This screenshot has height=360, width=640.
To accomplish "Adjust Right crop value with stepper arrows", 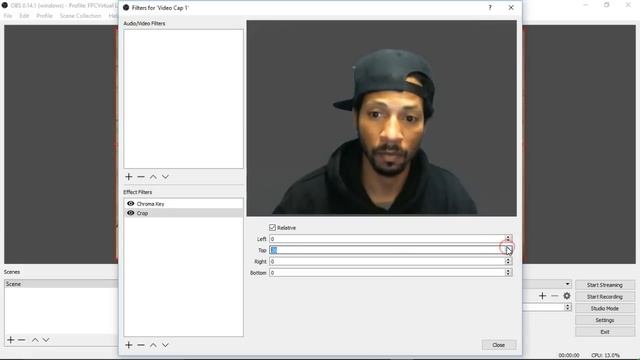I will [508, 261].
